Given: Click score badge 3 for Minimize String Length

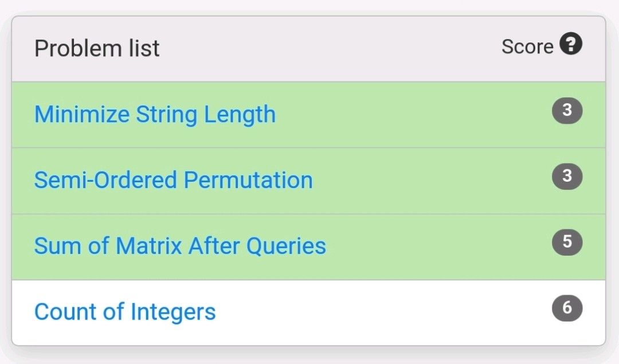Looking at the screenshot, I should tap(567, 110).
